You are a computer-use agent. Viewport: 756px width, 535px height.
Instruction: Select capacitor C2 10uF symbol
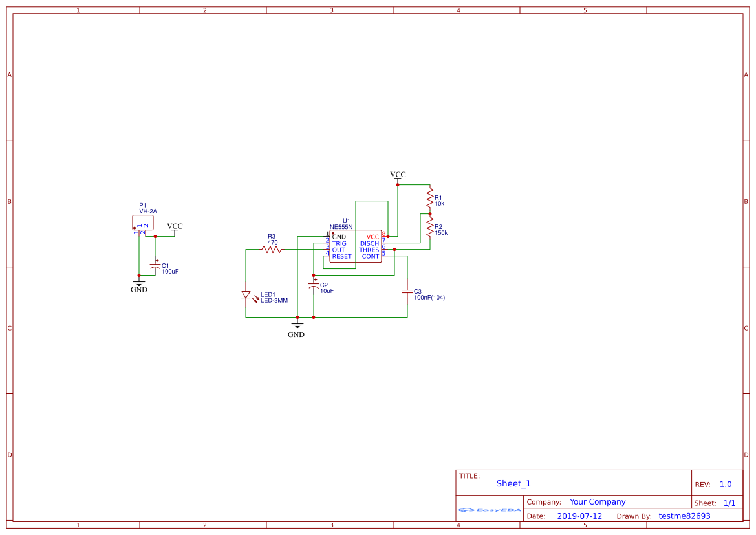coord(314,285)
